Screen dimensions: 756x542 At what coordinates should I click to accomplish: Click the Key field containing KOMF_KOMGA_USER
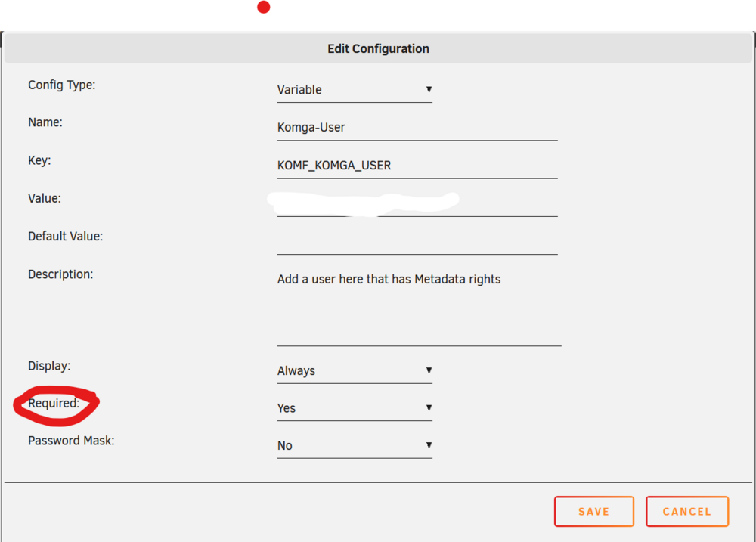(417, 166)
